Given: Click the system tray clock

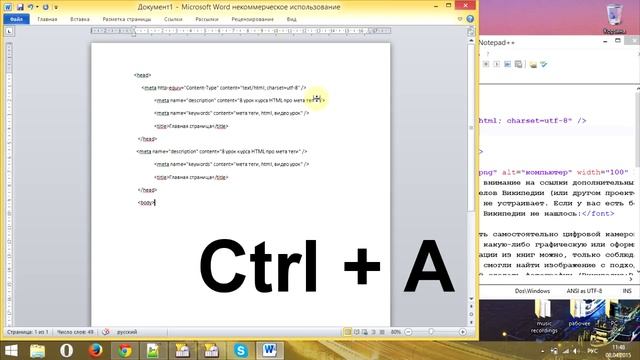Looking at the screenshot, I should (618, 351).
